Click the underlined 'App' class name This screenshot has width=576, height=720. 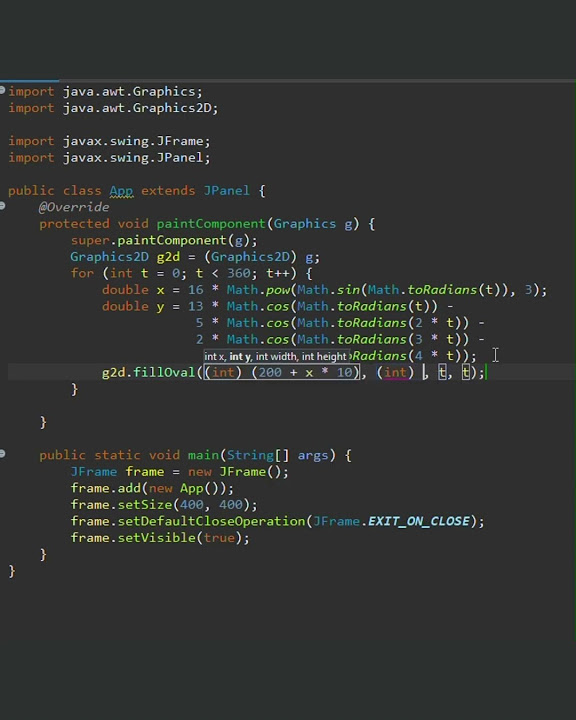(121, 191)
